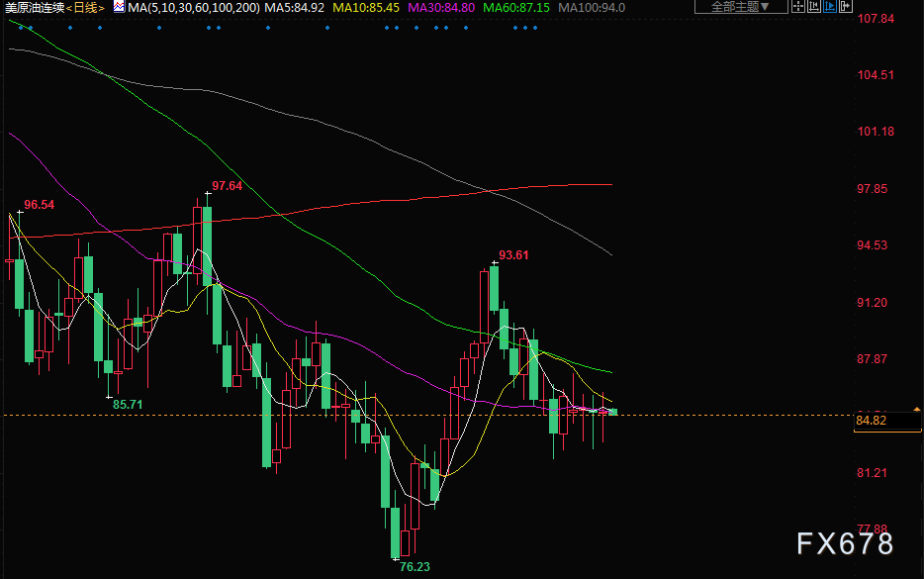Viewport: 924px width, 579px height.
Task: Click the 96.54 price label
Action: click(40, 204)
